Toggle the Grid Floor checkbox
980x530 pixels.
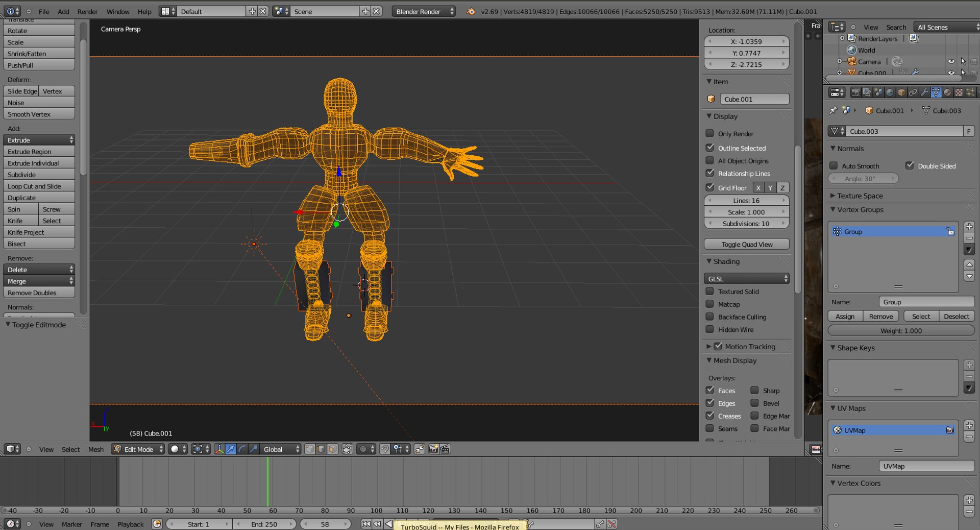pos(709,187)
